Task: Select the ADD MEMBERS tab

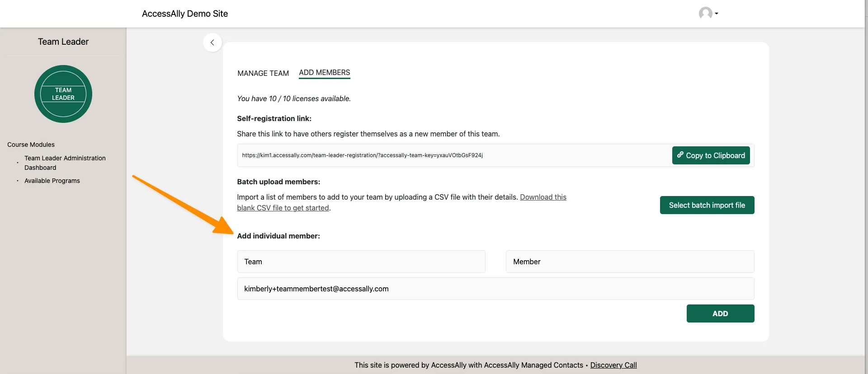Action: (324, 73)
